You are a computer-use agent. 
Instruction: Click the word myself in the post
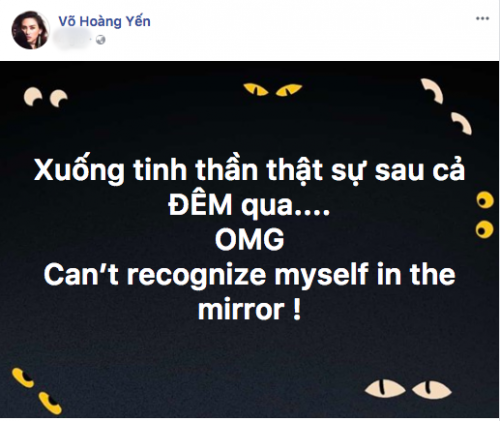[x=321, y=275]
